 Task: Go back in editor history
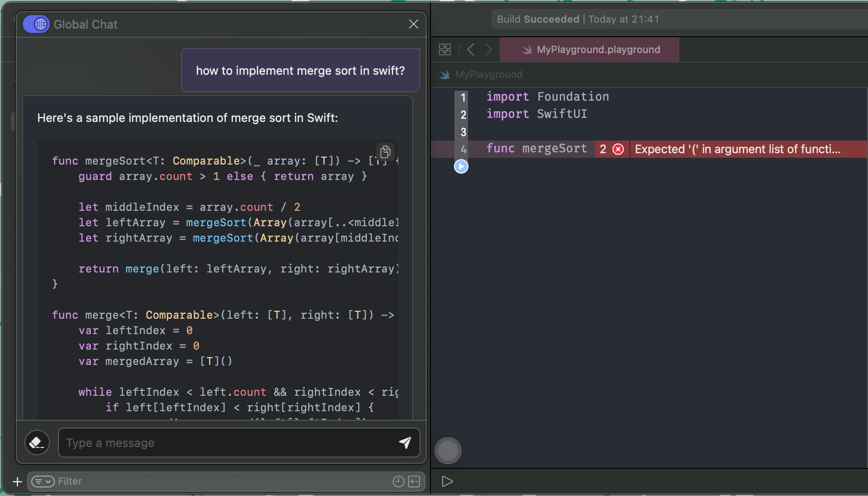(x=471, y=49)
